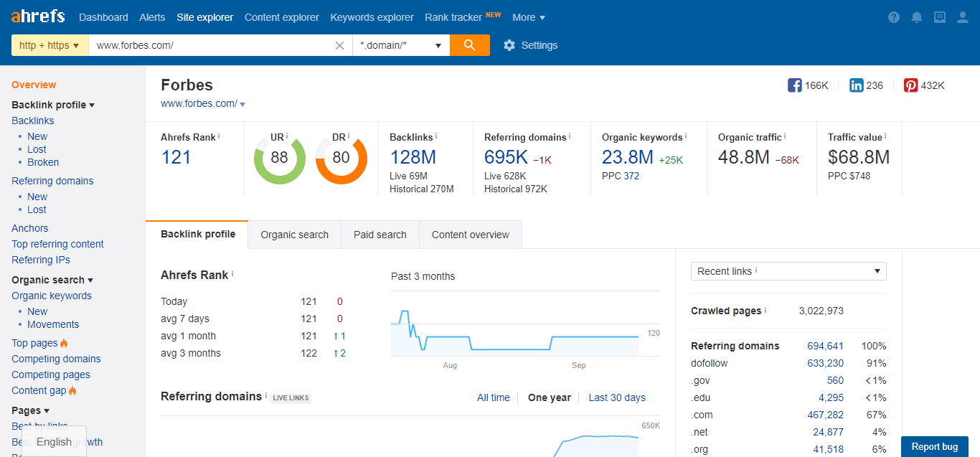Clear the URL field with X icon
This screenshot has width=980, height=457.
point(340,45)
